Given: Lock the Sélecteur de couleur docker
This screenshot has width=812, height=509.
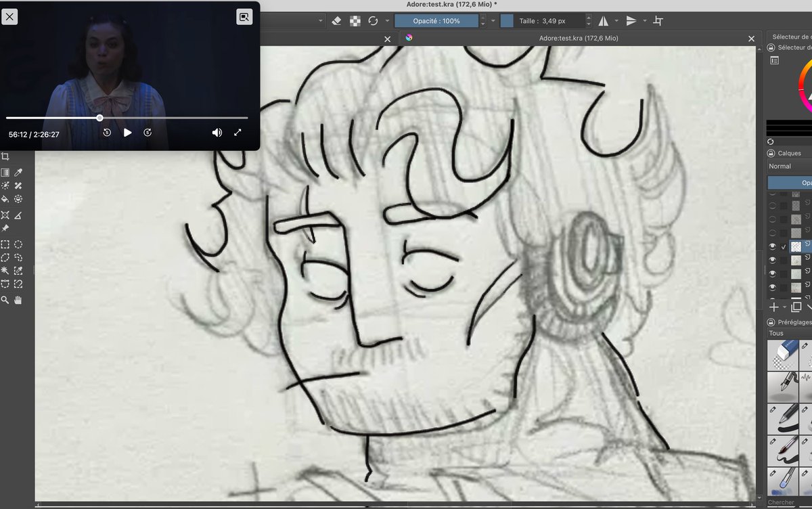Looking at the screenshot, I should [x=771, y=47].
